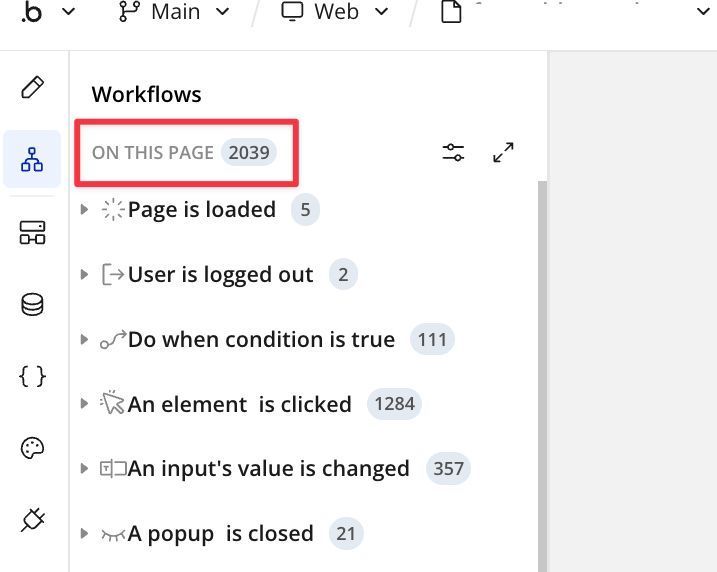Viewport: 717px width, 572px height.
Task: Click the 1284 count badge
Action: coord(394,404)
